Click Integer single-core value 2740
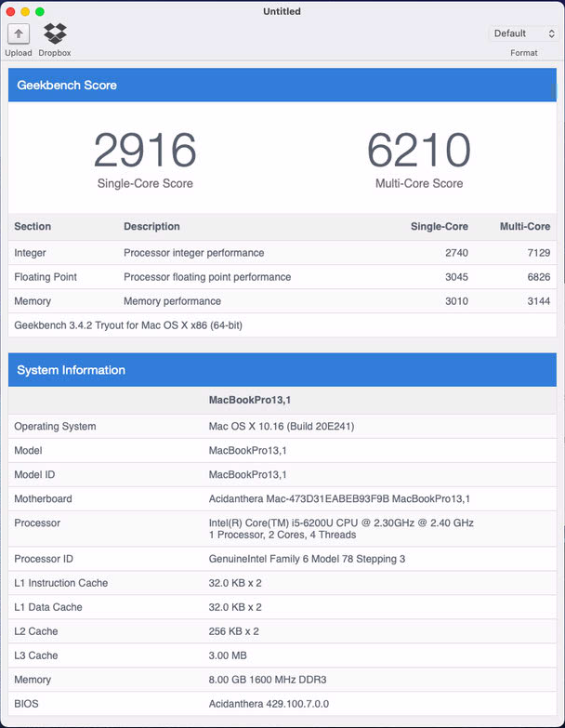565x728 pixels. [x=456, y=253]
